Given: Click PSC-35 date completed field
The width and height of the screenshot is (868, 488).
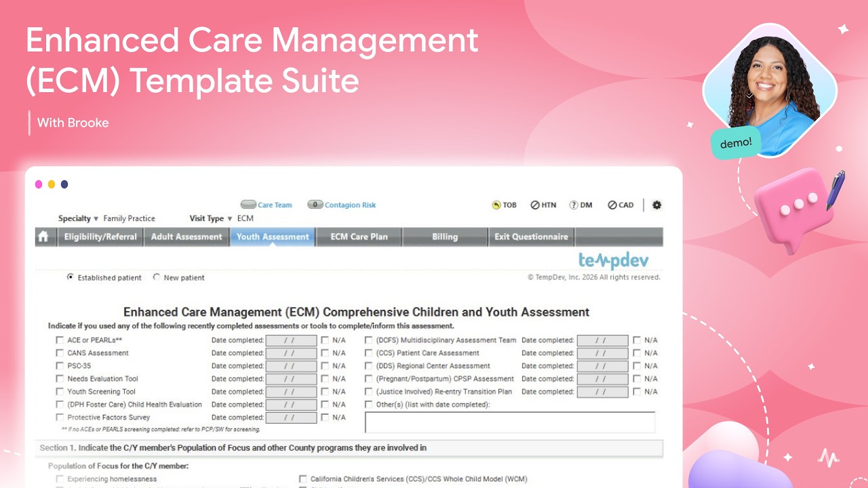Looking at the screenshot, I should pos(291,366).
